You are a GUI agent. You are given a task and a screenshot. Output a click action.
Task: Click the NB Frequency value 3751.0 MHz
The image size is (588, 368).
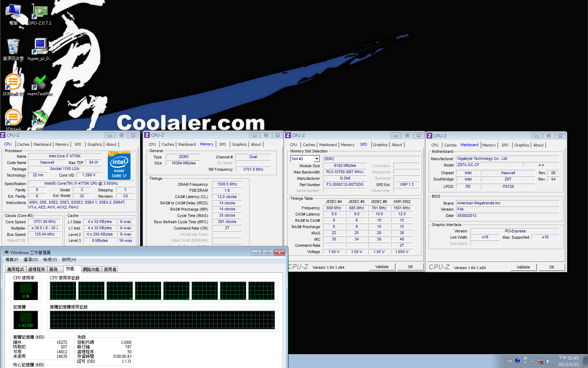point(253,169)
